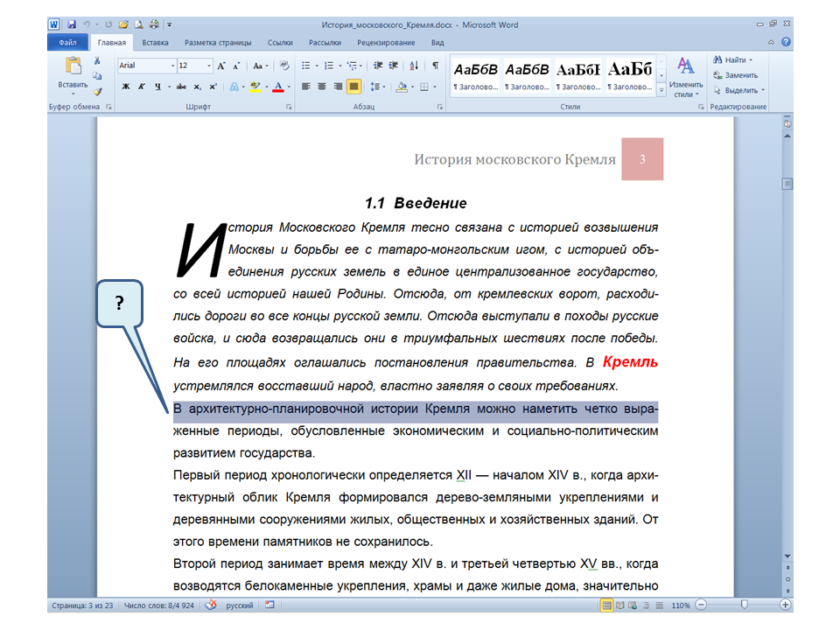The height and width of the screenshot is (630, 840).
Task: Click the zoom slider in status bar
Action: point(744,605)
